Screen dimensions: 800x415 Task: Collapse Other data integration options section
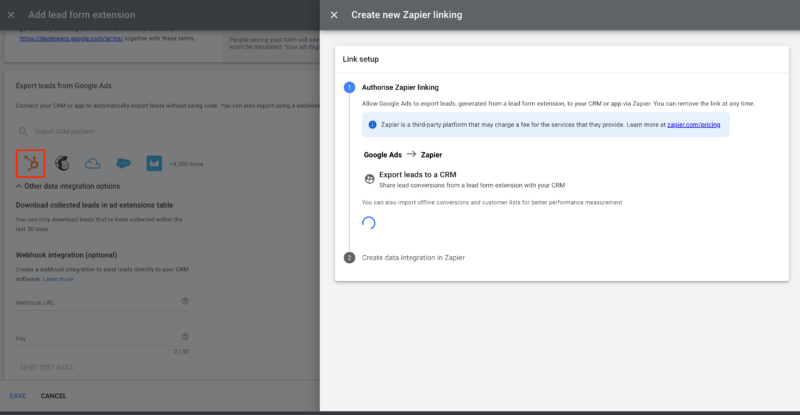click(x=20, y=186)
